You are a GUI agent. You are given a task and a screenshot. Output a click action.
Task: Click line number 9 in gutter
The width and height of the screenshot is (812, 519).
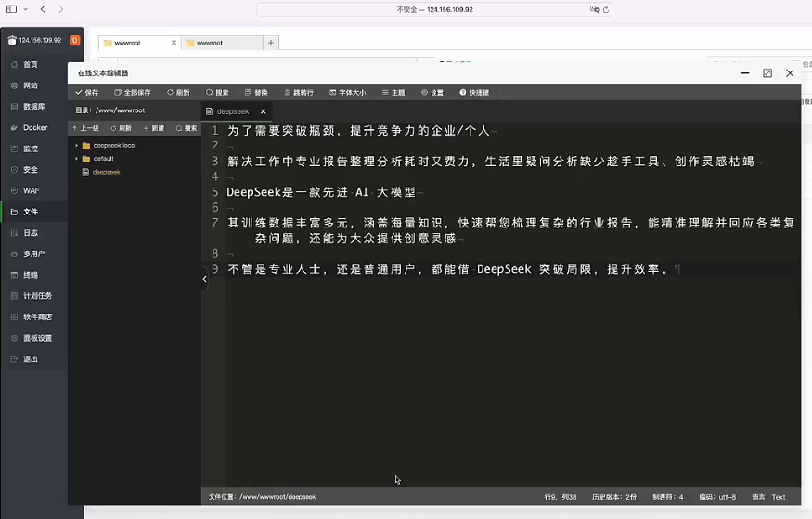[215, 269]
